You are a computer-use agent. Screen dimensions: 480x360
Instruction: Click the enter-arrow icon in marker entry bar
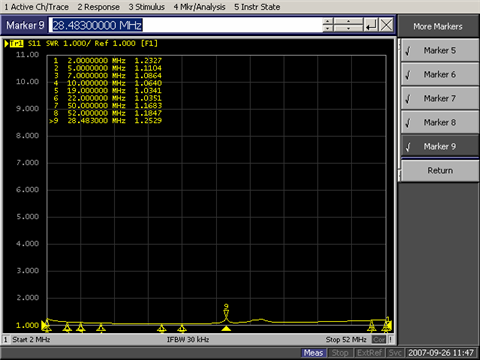(x=371, y=25)
